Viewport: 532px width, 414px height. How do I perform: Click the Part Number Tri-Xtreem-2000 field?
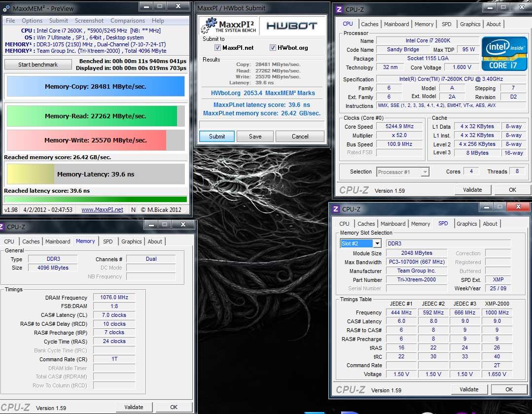coord(416,280)
